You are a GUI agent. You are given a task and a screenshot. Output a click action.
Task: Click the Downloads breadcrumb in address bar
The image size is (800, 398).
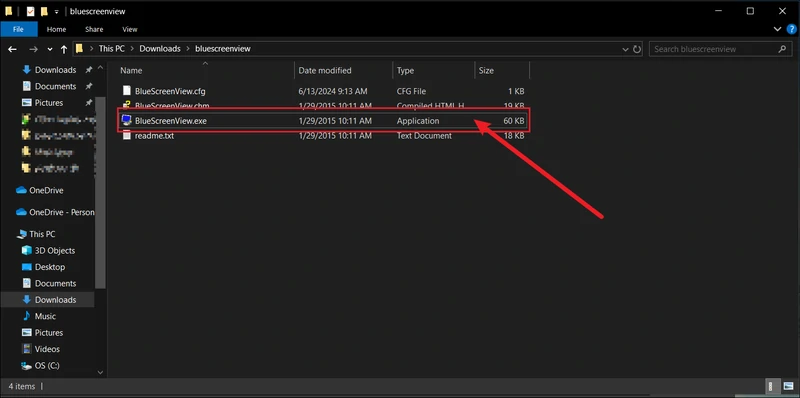click(160, 49)
